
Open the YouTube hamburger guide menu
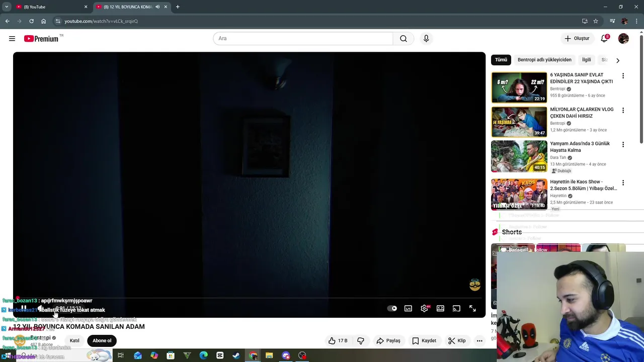pyautogui.click(x=12, y=39)
